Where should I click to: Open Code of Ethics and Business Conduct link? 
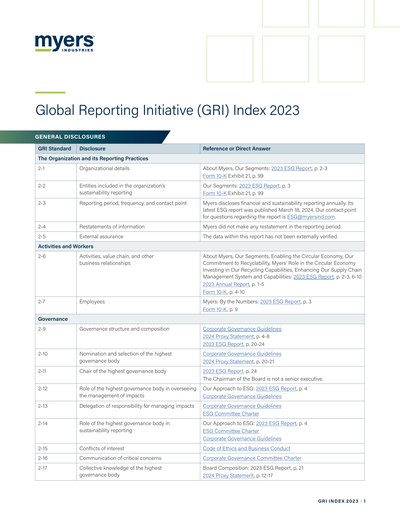click(x=246, y=448)
